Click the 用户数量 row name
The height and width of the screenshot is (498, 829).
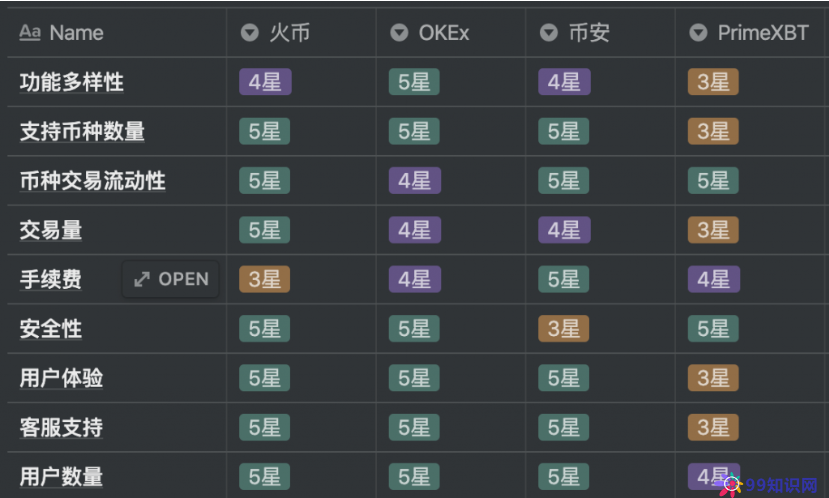[x=61, y=477]
